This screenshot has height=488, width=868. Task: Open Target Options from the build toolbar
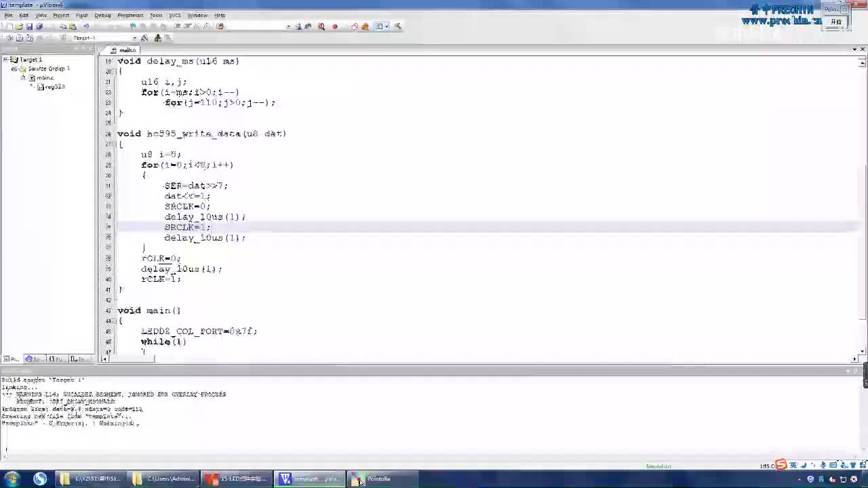(144, 38)
